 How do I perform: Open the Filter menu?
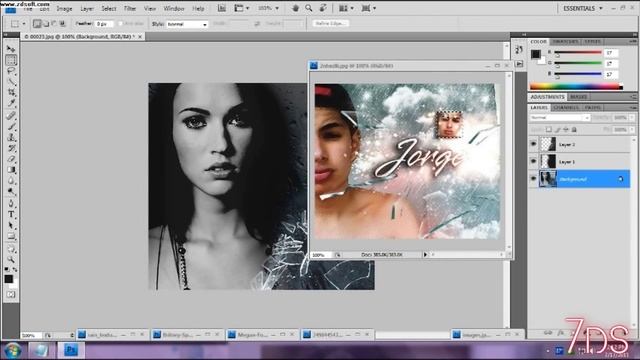pyautogui.click(x=129, y=9)
